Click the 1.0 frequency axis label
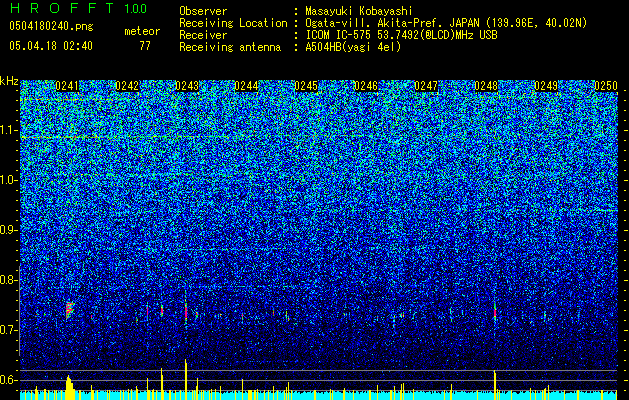 click(x=9, y=181)
